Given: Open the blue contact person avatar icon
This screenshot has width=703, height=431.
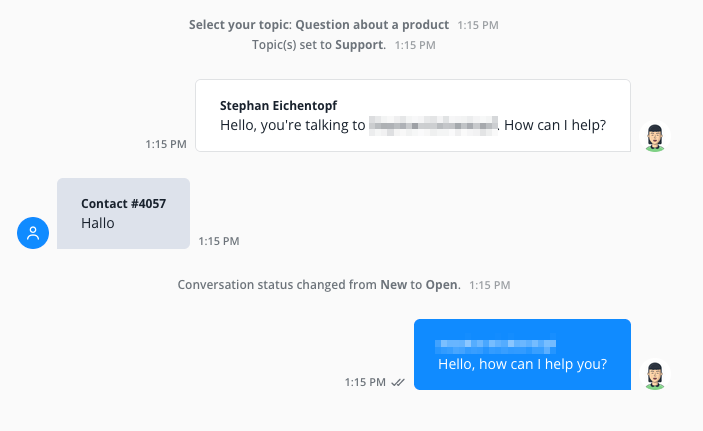Looking at the screenshot, I should coord(33,234).
